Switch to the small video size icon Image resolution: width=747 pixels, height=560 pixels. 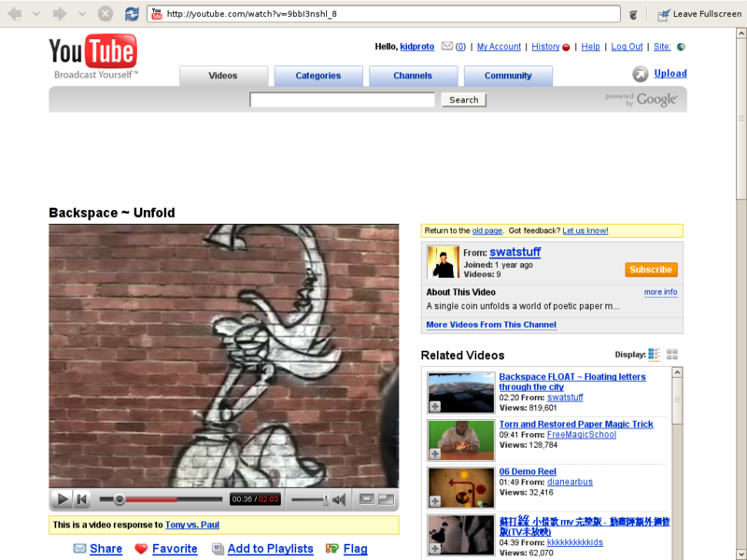pos(367,499)
